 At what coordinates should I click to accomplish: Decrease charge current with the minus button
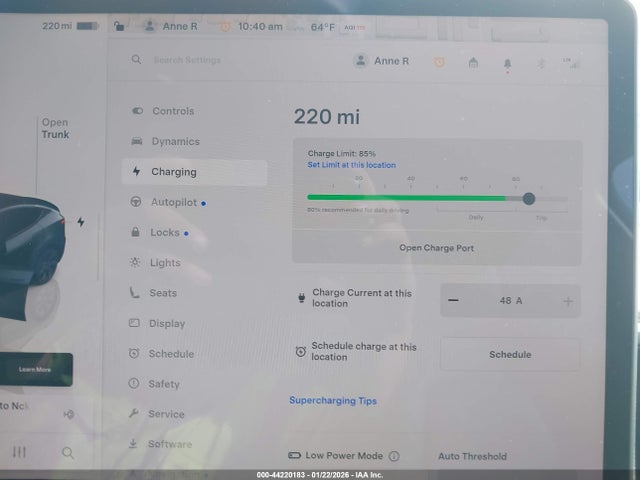click(454, 301)
